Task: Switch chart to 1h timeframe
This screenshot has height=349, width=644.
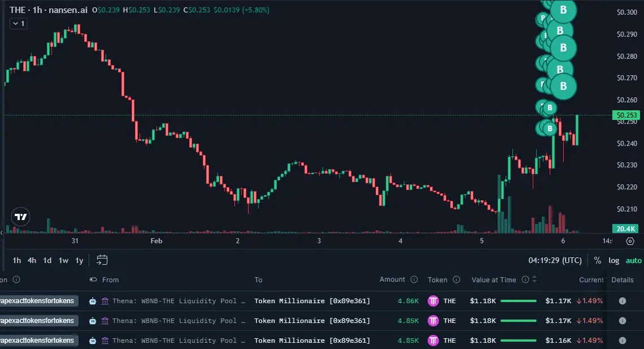Action: tap(16, 260)
